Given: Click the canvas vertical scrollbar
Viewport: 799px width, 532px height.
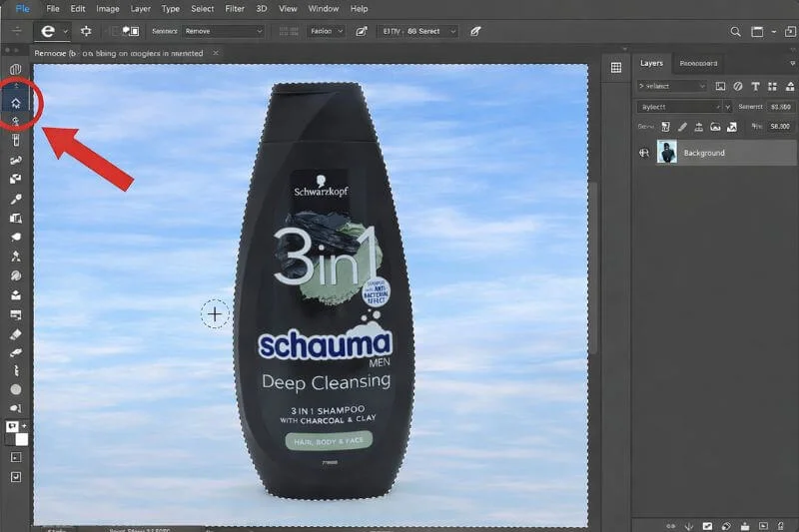Looking at the screenshot, I should pyautogui.click(x=593, y=266).
